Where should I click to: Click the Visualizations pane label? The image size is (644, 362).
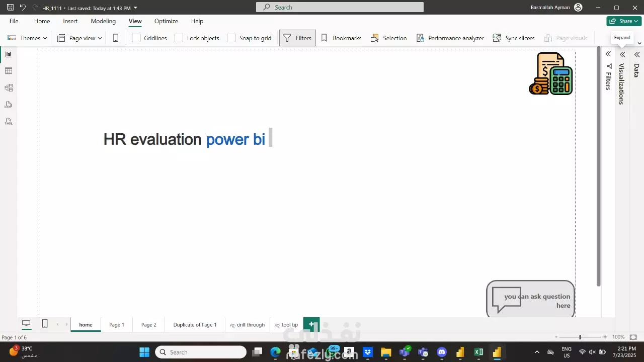click(621, 84)
